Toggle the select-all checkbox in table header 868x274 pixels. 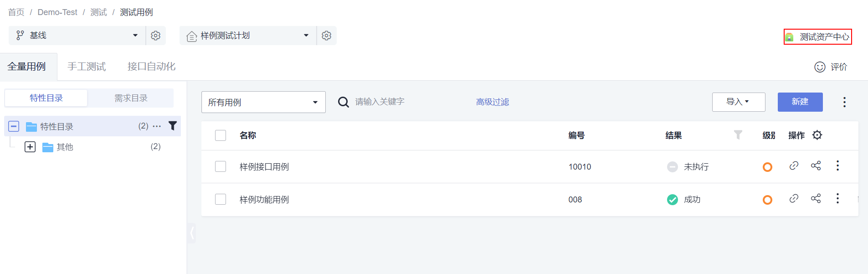[221, 135]
